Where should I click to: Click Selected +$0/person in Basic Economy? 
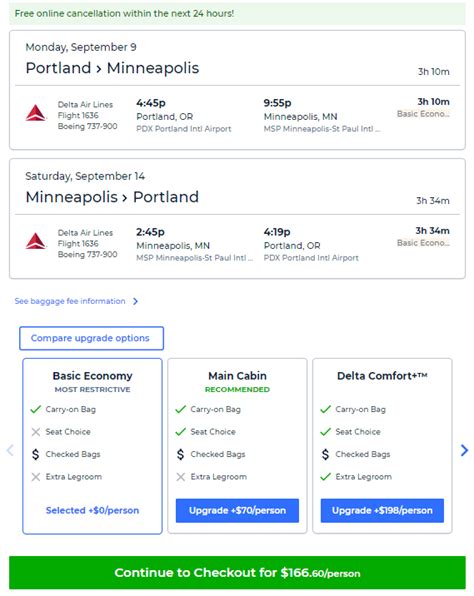point(92,510)
